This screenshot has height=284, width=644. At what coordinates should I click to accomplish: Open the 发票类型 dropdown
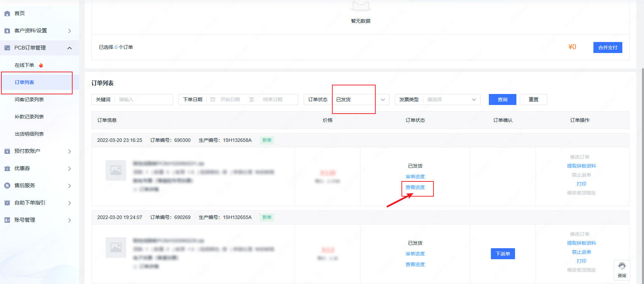[x=451, y=99]
